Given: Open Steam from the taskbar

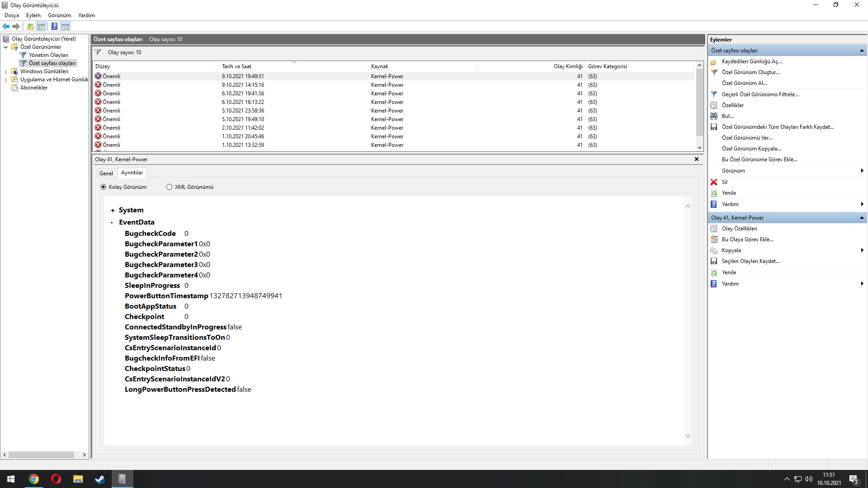Looking at the screenshot, I should (x=100, y=479).
